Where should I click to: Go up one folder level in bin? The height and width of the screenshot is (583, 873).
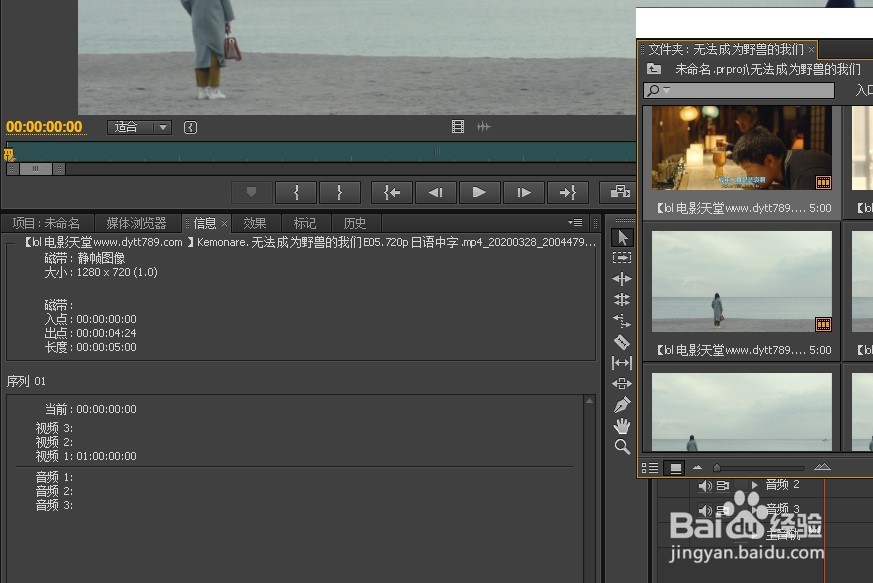[x=654, y=69]
